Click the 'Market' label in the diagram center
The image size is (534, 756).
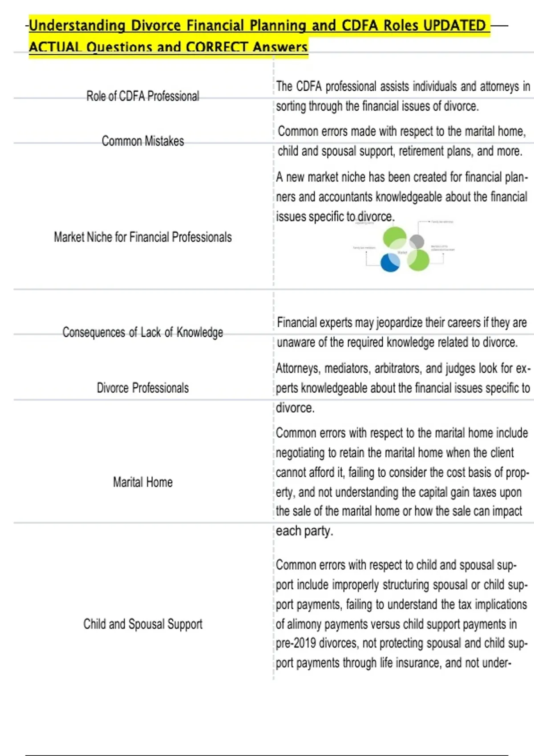tap(402, 252)
